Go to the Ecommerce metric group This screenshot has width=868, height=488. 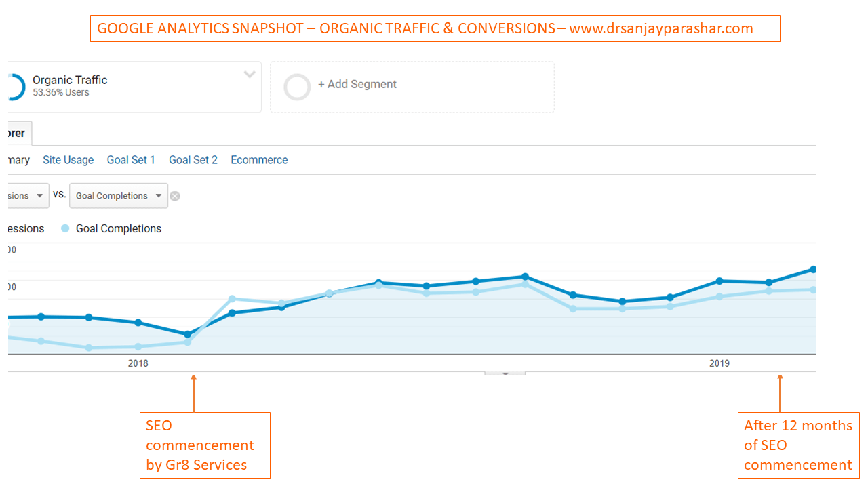click(x=259, y=160)
